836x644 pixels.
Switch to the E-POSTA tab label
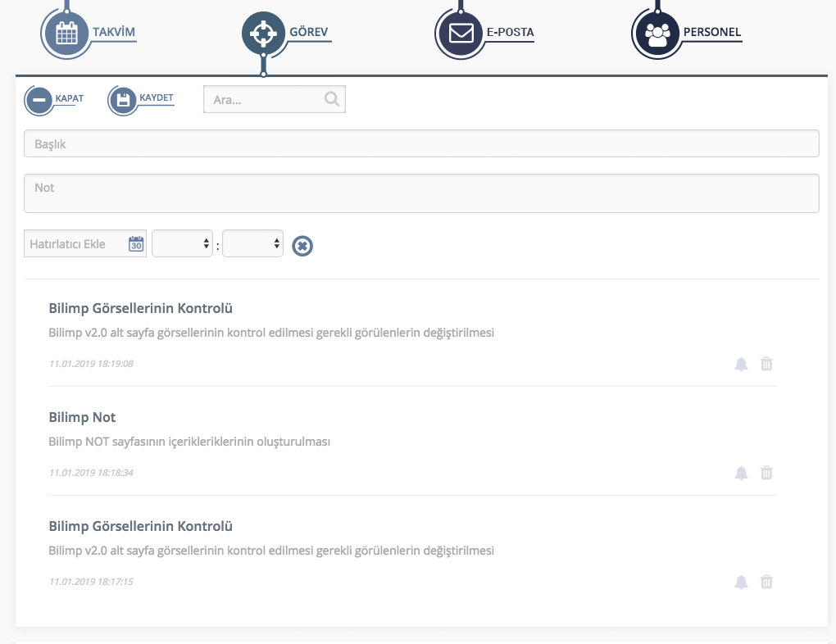510,33
